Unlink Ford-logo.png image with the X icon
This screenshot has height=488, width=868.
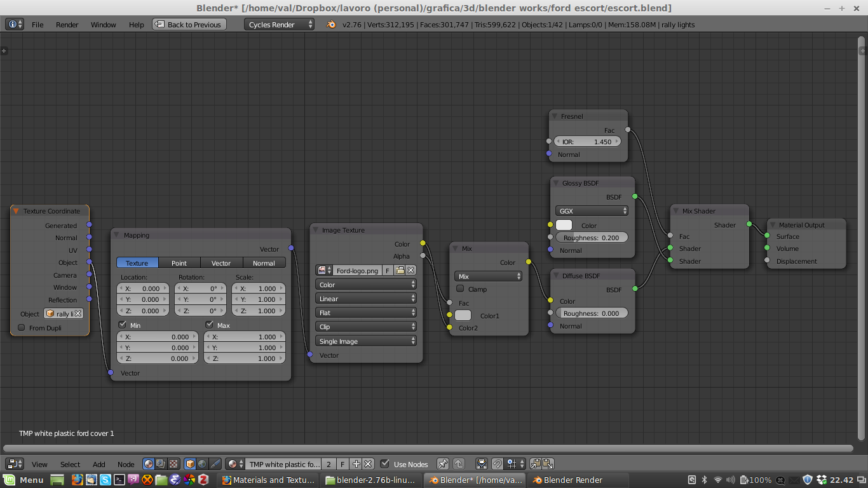(x=410, y=271)
